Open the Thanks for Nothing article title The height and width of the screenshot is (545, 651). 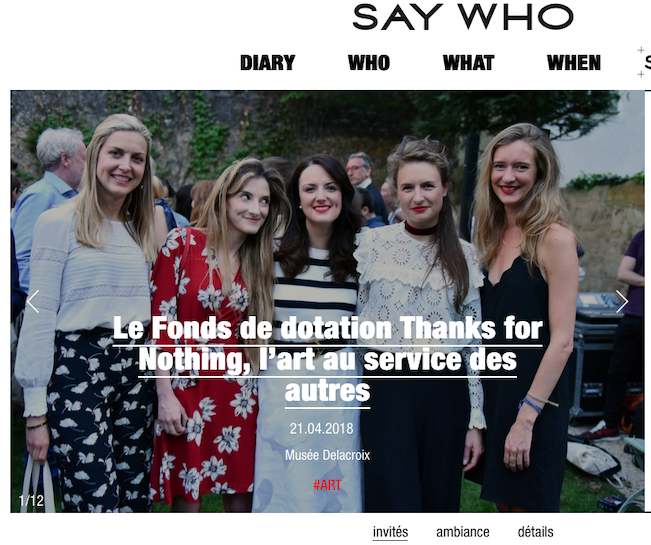tap(328, 360)
